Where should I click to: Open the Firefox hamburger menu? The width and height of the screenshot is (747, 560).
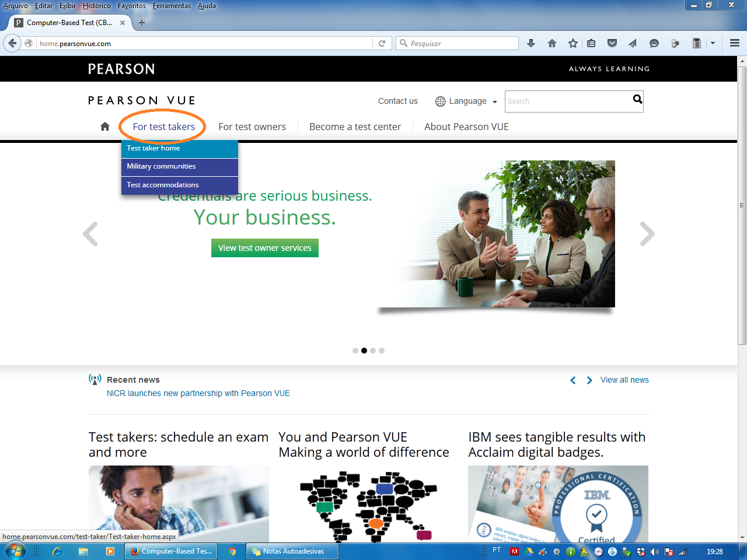pyautogui.click(x=735, y=43)
